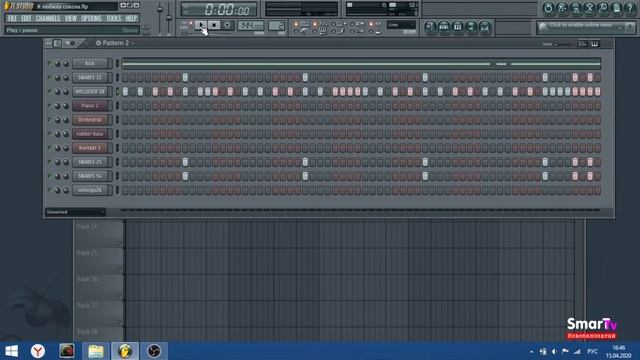Select the Kontakt 5 channel button
The height and width of the screenshot is (360, 640).
(90, 148)
